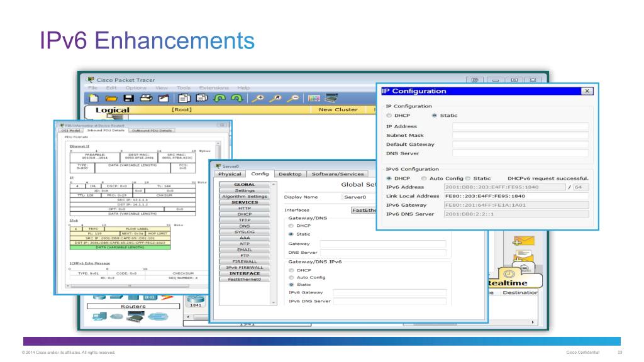The height and width of the screenshot is (362, 644).
Task: Click the Logical workspace button
Action: point(112,110)
